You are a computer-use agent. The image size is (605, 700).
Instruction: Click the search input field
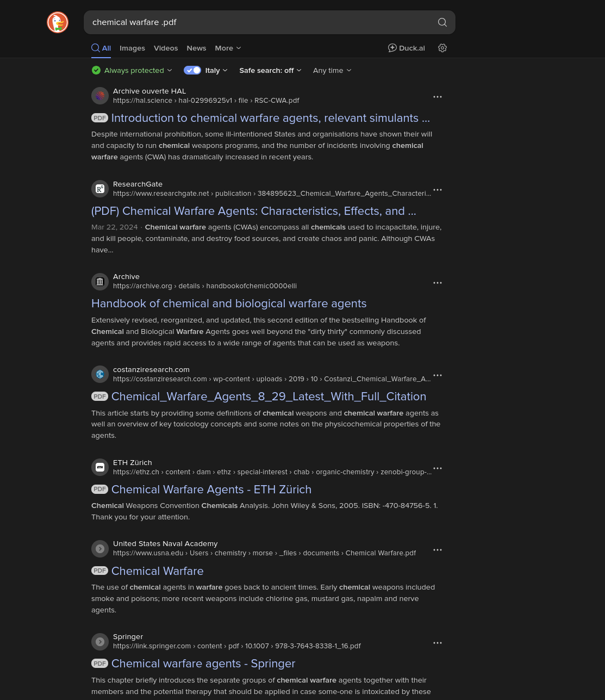pyautogui.click(x=261, y=22)
